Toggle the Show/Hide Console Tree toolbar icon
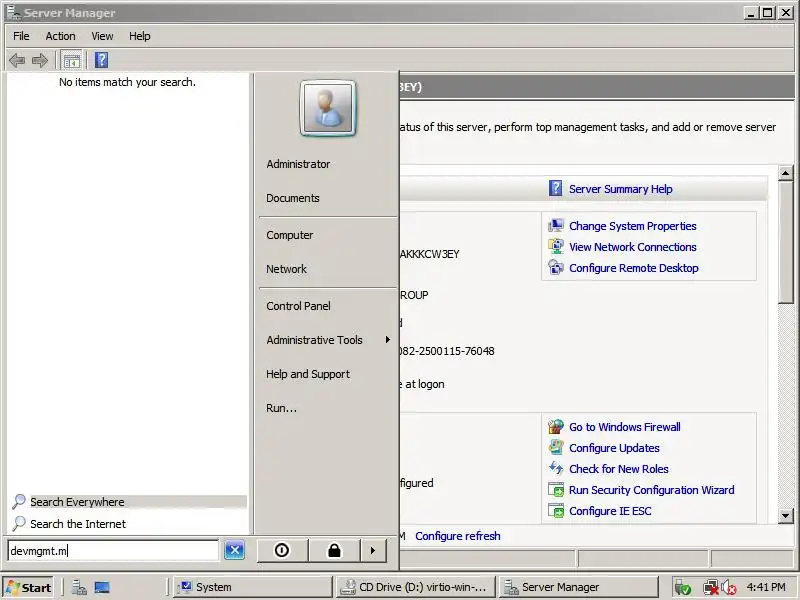800x600 pixels. click(x=71, y=60)
